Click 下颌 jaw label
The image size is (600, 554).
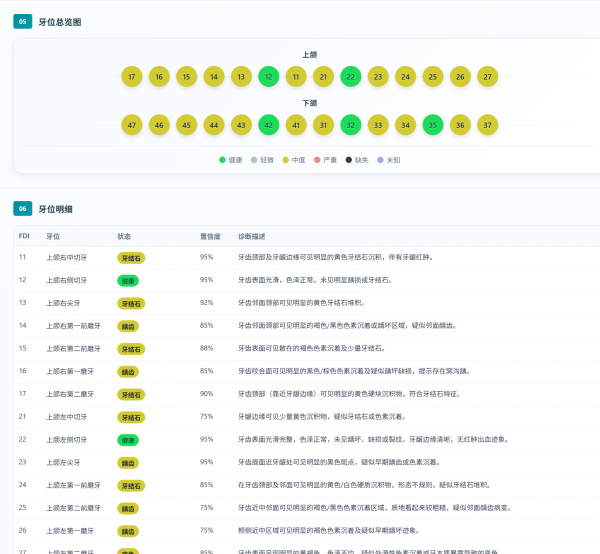pos(310,103)
